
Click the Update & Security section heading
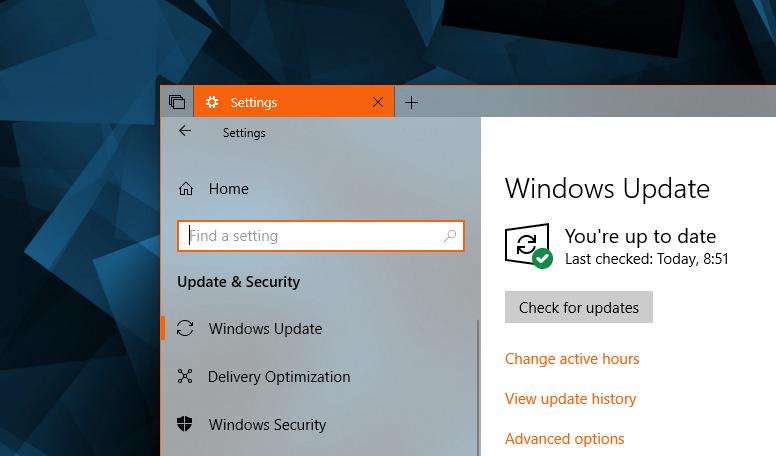click(x=239, y=282)
